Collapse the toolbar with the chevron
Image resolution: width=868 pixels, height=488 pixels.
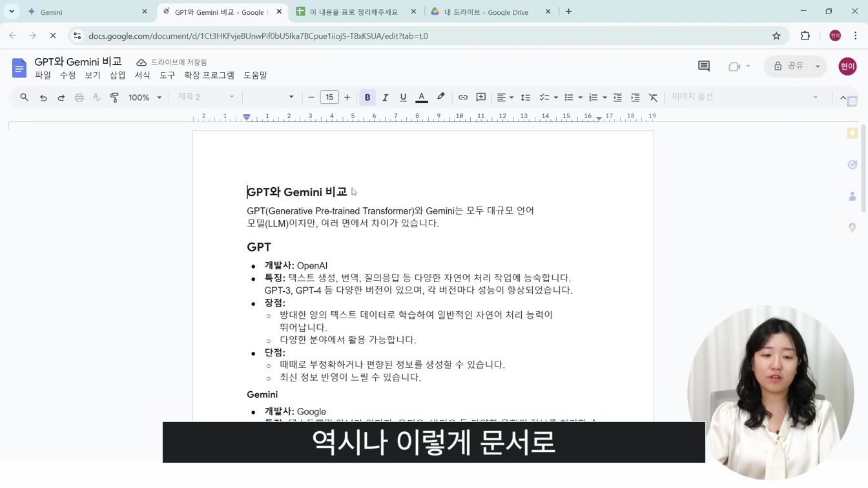(843, 97)
